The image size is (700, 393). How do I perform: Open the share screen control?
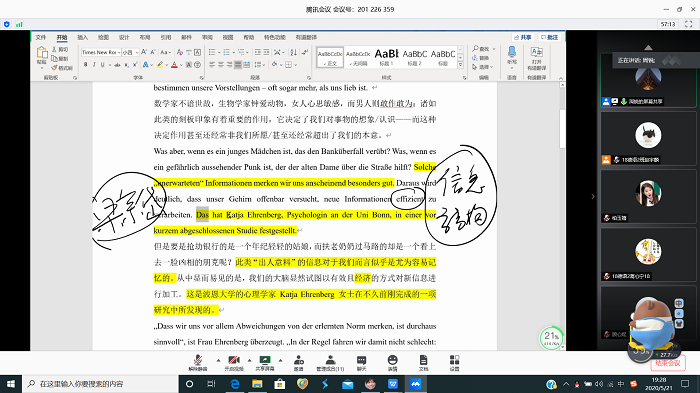click(x=265, y=363)
